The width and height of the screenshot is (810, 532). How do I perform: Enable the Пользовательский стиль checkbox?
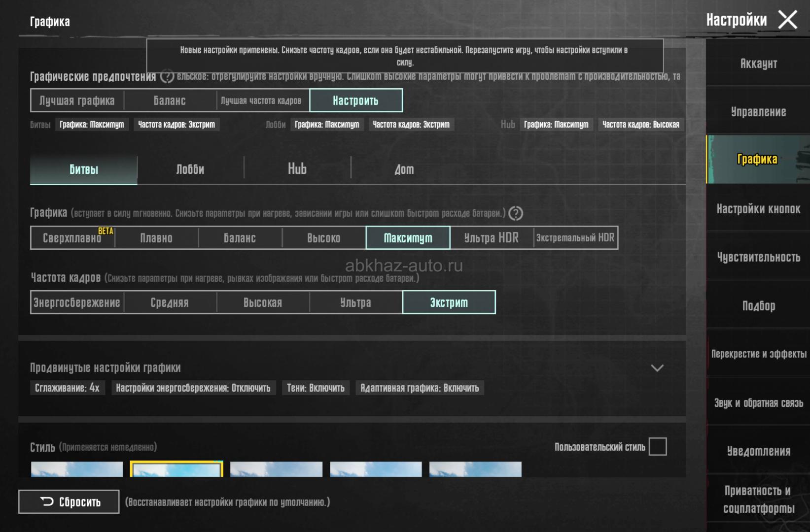(x=658, y=447)
